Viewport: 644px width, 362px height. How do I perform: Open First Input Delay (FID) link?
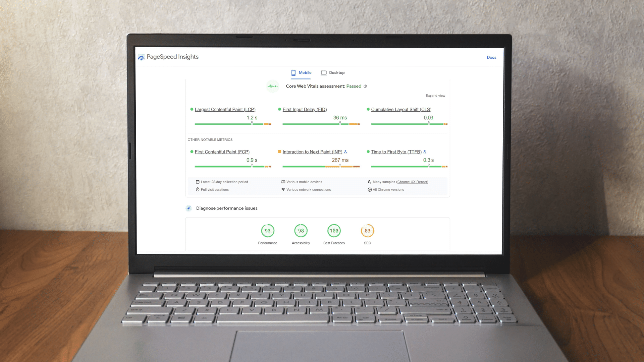pos(305,110)
